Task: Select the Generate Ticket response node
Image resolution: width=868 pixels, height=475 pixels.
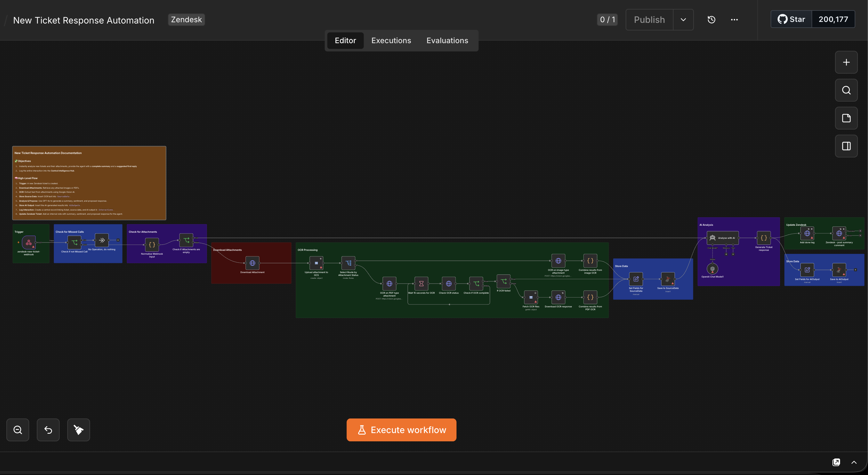Action: point(764,238)
